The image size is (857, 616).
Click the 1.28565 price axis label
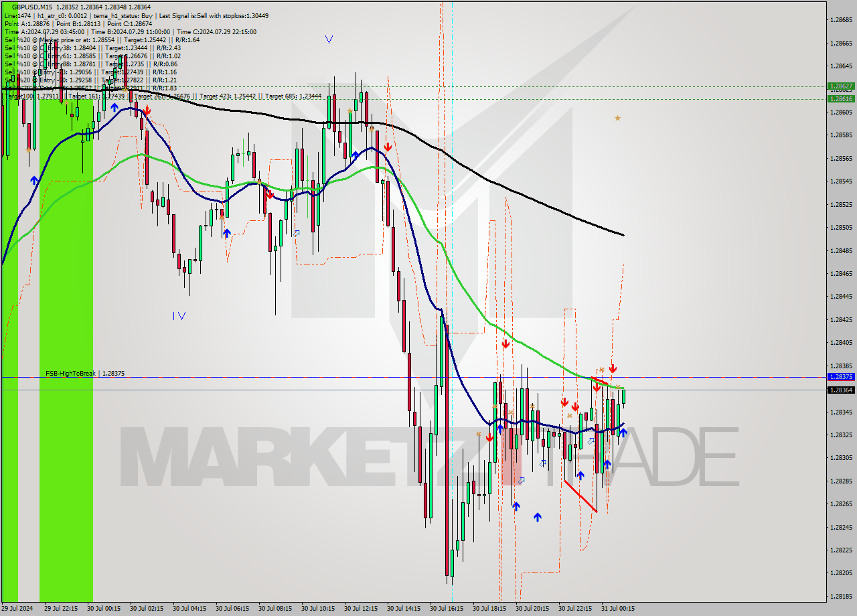841,158
